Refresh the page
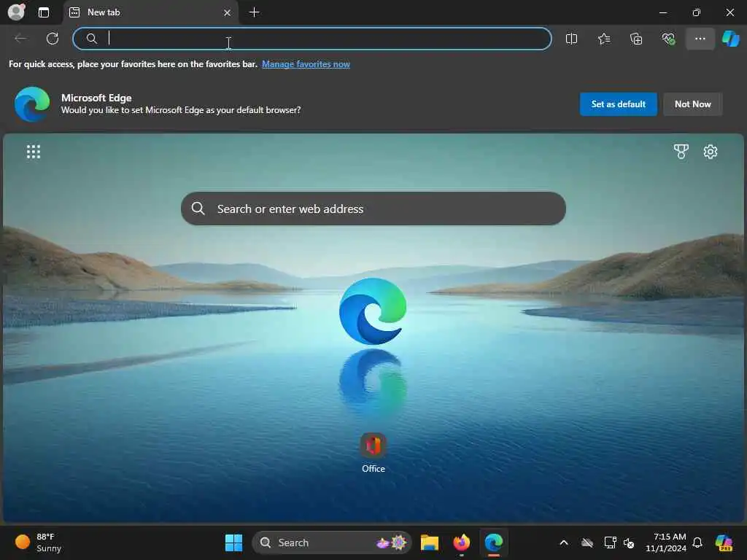This screenshot has height=560, width=747. [x=53, y=39]
